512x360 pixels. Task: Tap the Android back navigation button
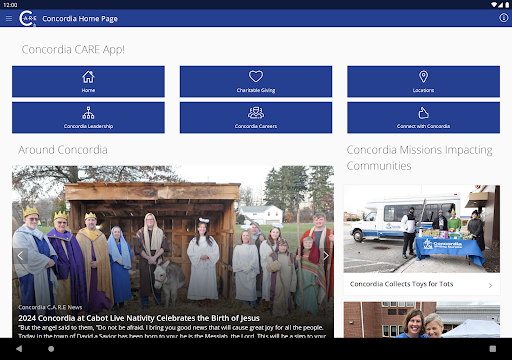(19, 349)
